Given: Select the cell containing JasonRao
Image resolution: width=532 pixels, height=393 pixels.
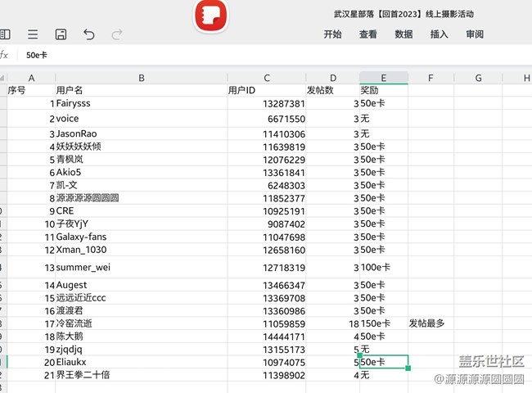Looking at the screenshot, I should [x=142, y=133].
